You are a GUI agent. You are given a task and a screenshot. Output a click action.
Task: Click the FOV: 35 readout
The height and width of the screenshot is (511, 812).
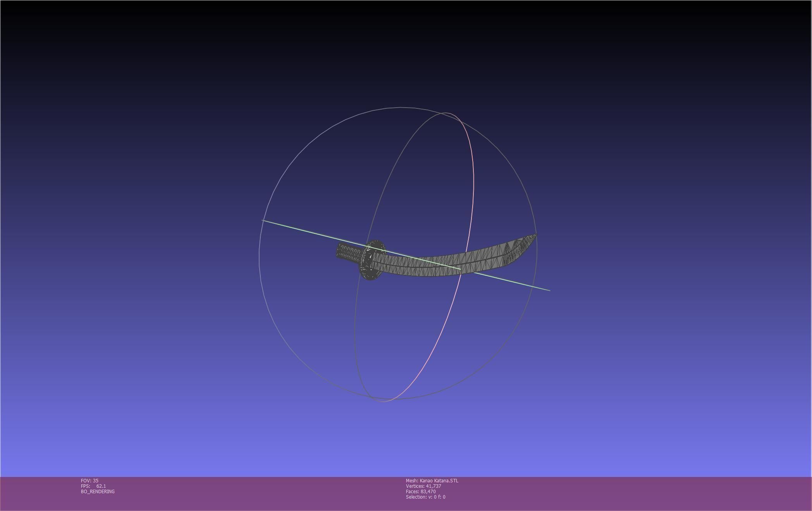pos(89,480)
